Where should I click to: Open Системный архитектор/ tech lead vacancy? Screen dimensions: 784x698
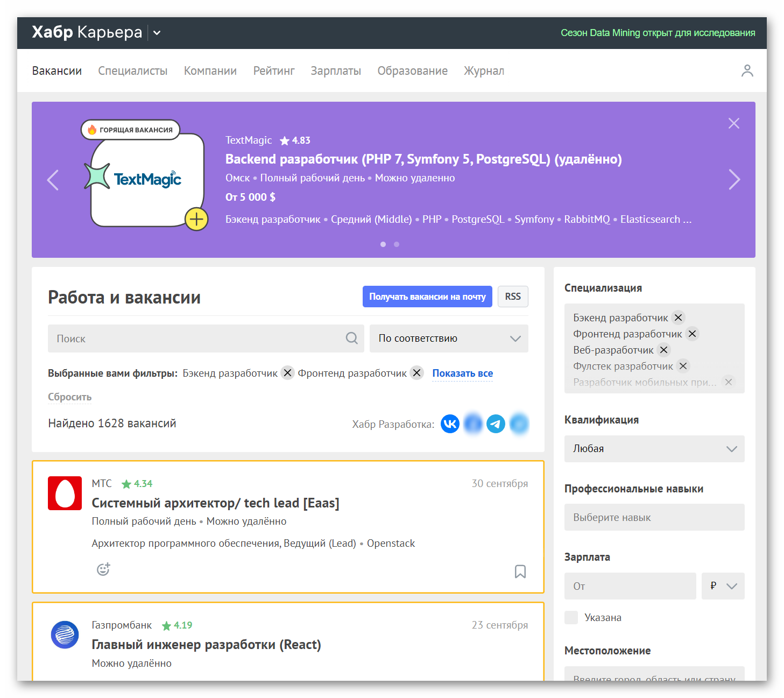(215, 503)
